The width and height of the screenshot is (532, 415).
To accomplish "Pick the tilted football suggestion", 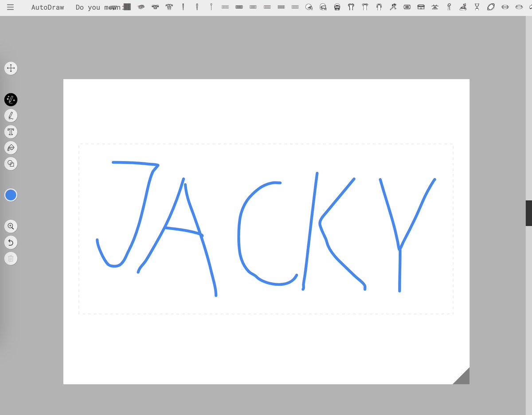I will click(x=491, y=7).
